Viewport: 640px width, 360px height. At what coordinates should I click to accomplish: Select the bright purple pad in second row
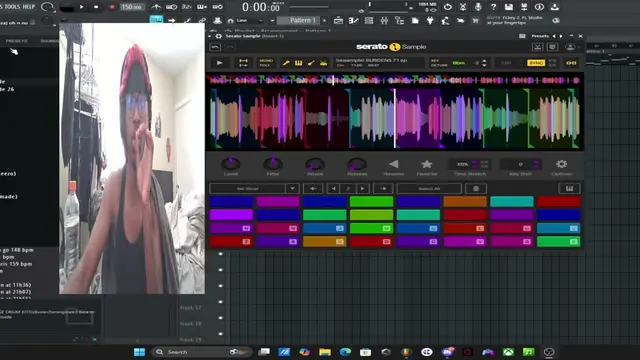point(231,215)
